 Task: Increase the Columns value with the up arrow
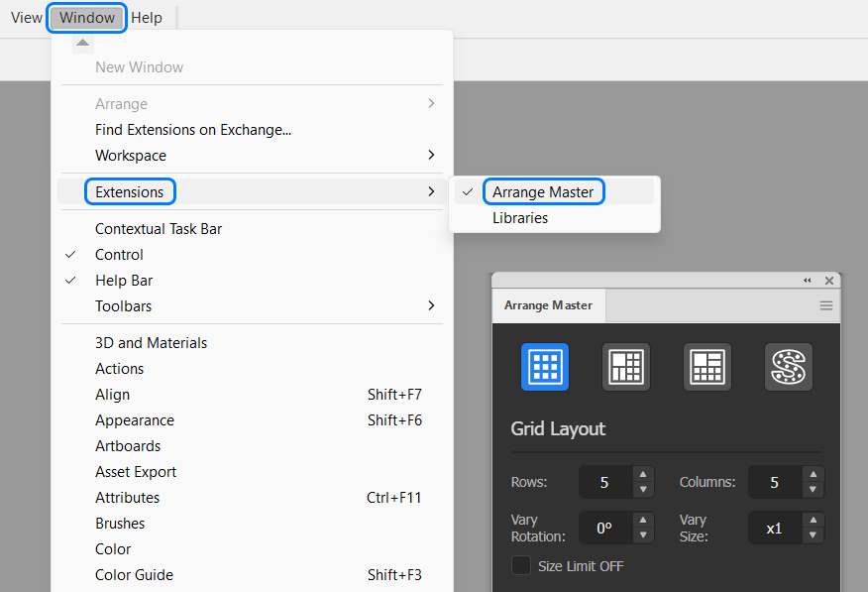coord(813,474)
